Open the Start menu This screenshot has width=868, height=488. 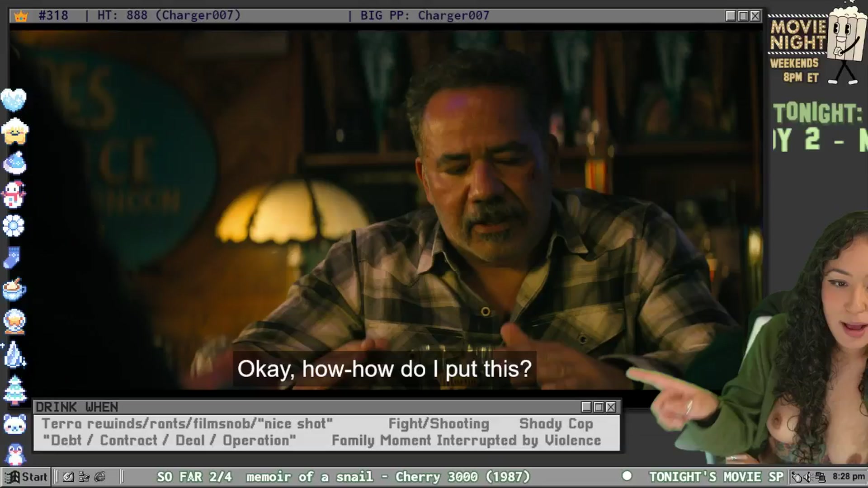[x=26, y=477]
